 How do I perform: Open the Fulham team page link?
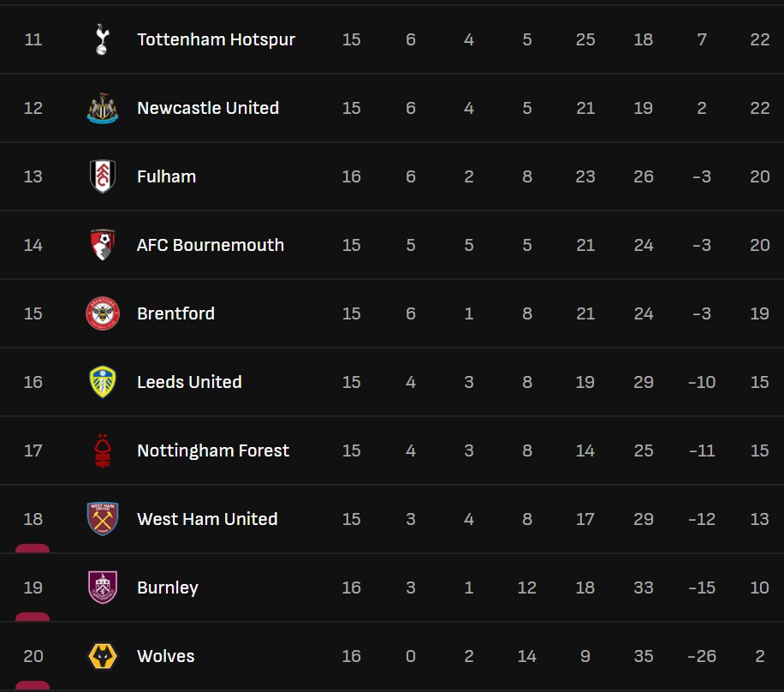click(x=166, y=176)
